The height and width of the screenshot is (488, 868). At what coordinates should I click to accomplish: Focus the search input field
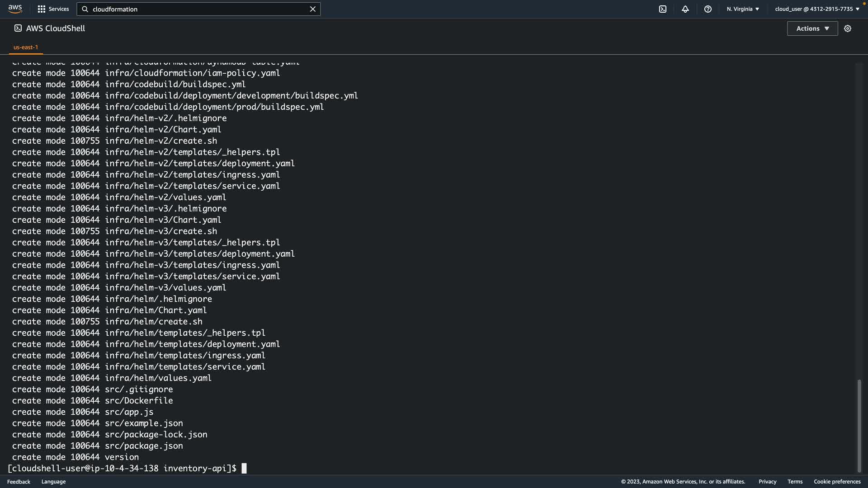coord(199,9)
